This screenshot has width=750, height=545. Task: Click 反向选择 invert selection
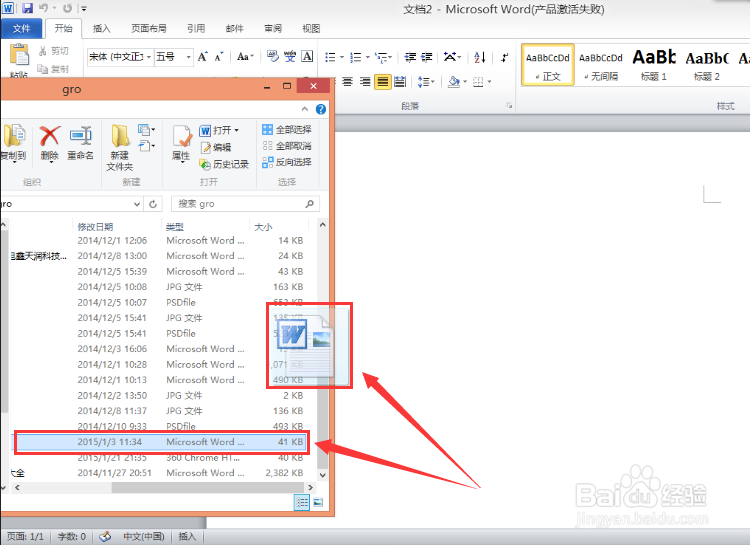pyautogui.click(x=287, y=162)
